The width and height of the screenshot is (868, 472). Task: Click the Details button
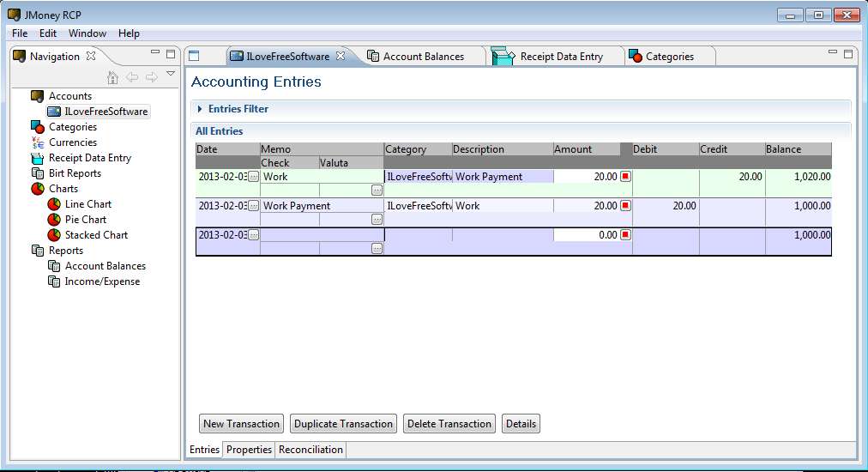[521, 424]
